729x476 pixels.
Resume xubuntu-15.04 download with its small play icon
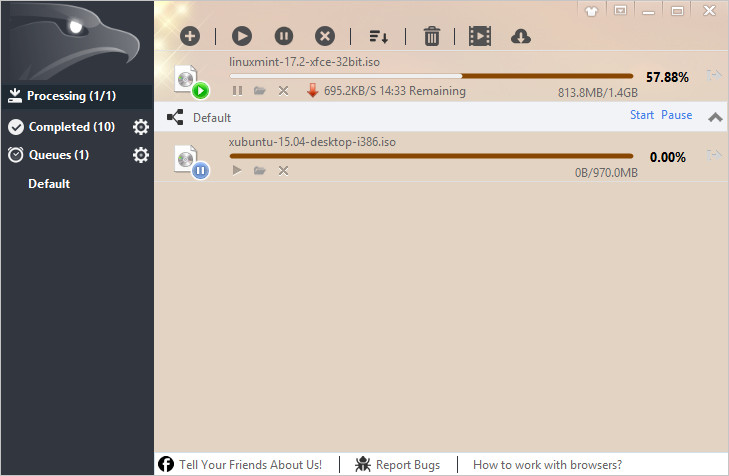coord(237,170)
